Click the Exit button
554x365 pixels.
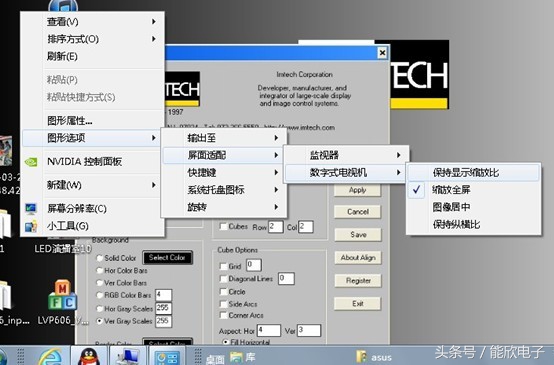click(358, 304)
